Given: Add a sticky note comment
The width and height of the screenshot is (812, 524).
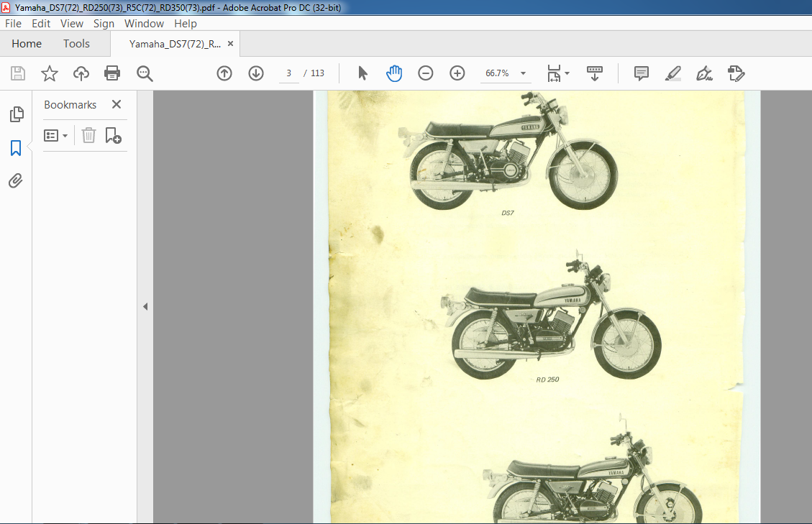Looking at the screenshot, I should [641, 73].
